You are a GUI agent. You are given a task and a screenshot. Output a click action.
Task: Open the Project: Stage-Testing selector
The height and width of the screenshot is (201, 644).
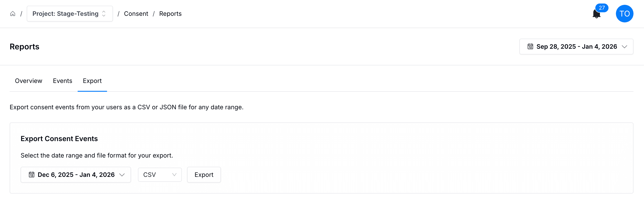coord(66,14)
